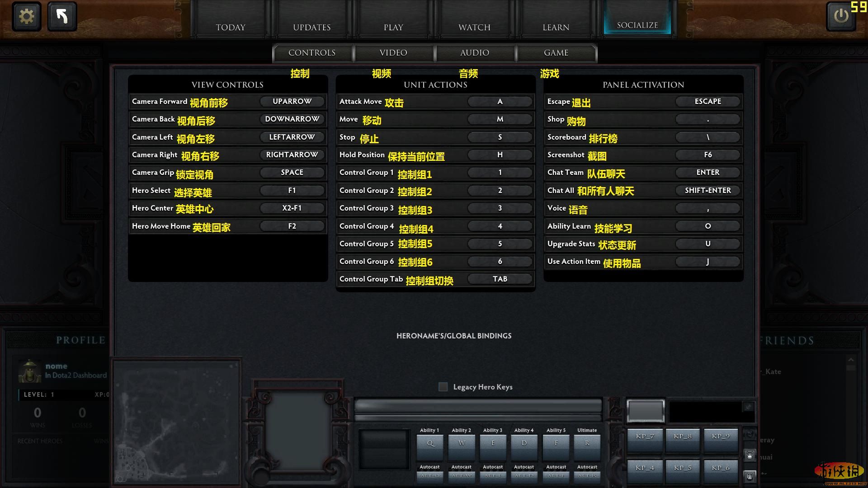Image resolution: width=868 pixels, height=488 pixels.
Task: Click the PLAY navigation menu item
Action: coord(393,27)
